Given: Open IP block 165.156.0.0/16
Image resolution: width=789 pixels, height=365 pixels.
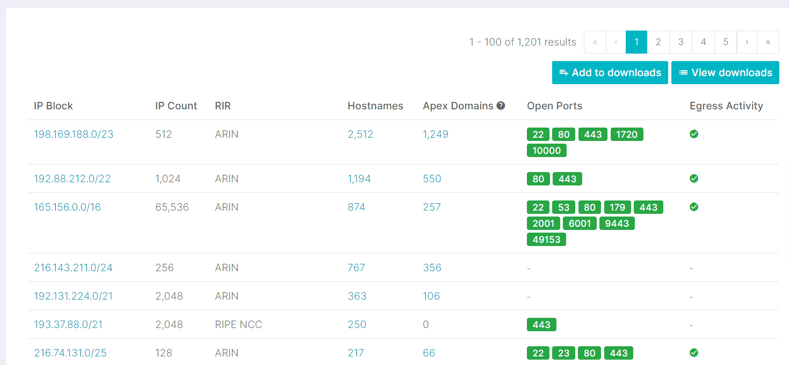Looking at the screenshot, I should (x=67, y=206).
